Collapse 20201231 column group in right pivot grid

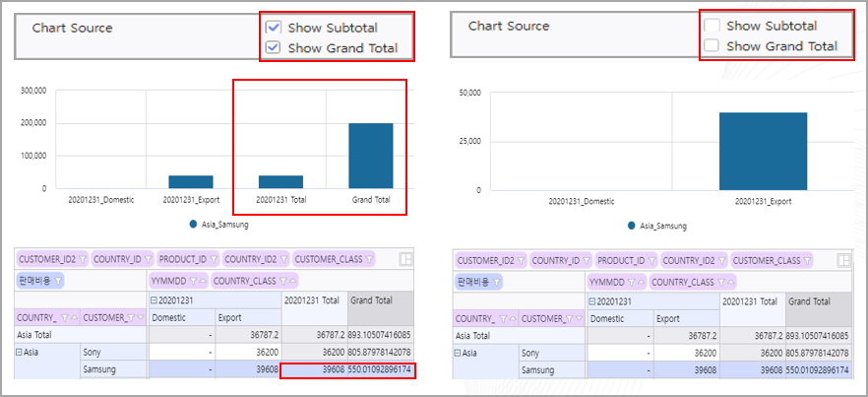point(592,301)
